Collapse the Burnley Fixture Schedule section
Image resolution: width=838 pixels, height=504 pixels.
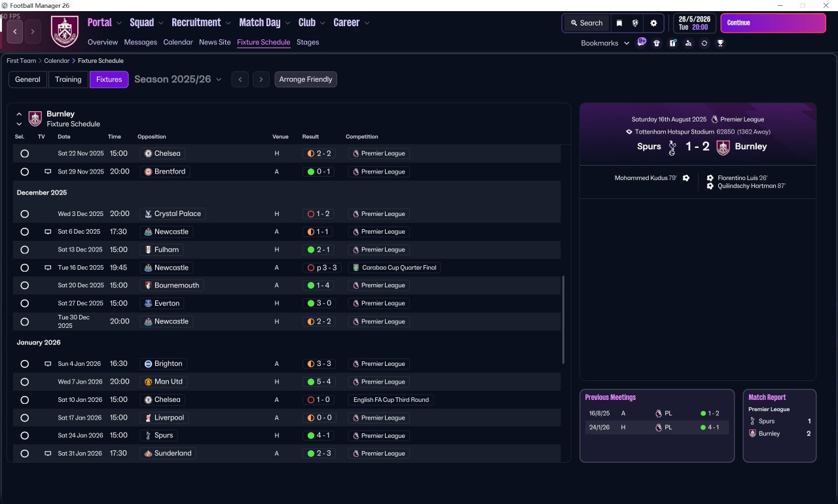[19, 114]
